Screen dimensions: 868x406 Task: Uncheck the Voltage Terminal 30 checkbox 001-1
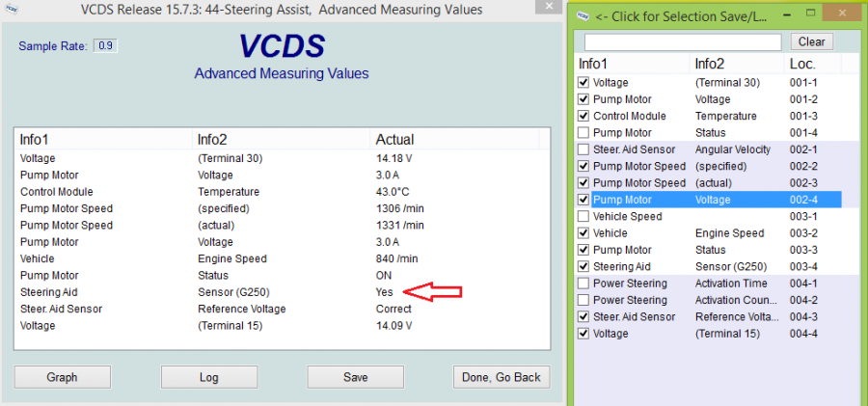click(x=583, y=83)
